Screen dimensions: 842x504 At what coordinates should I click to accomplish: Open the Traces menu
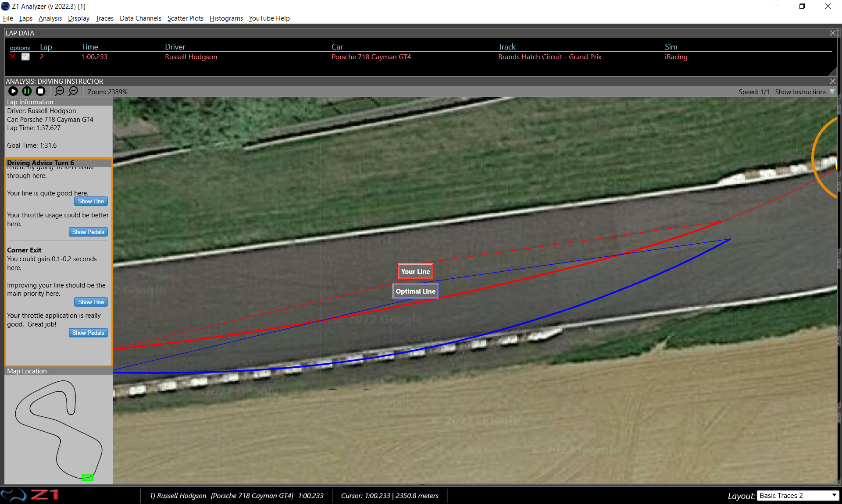(x=104, y=18)
